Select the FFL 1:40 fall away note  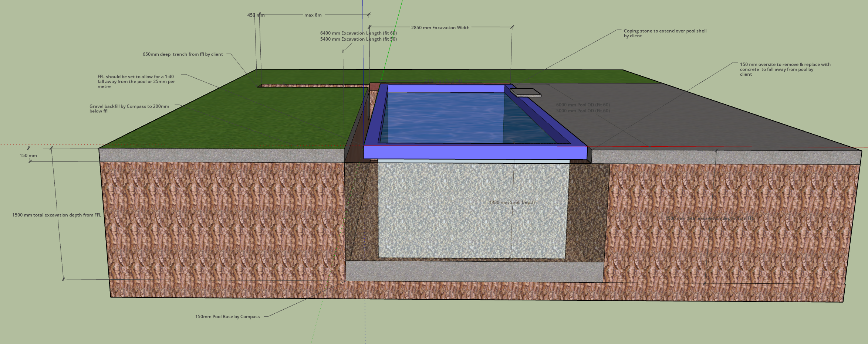coord(136,82)
